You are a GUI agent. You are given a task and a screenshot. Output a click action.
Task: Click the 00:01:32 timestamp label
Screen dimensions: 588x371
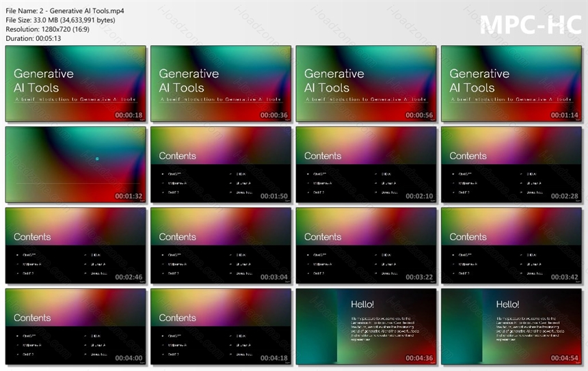[x=129, y=196]
